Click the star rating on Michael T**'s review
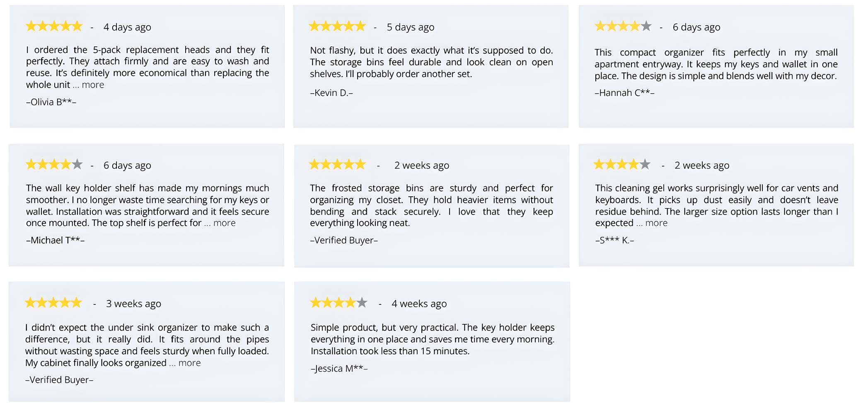This screenshot has width=868, height=403. pyautogui.click(x=54, y=165)
